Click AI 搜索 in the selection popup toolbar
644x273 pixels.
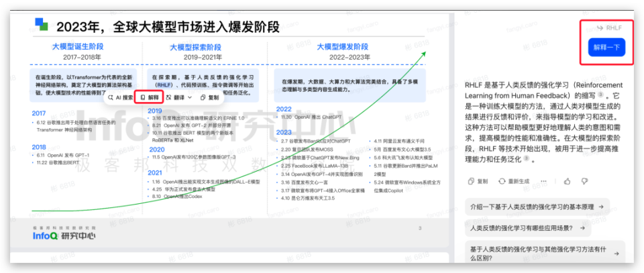[x=120, y=98]
